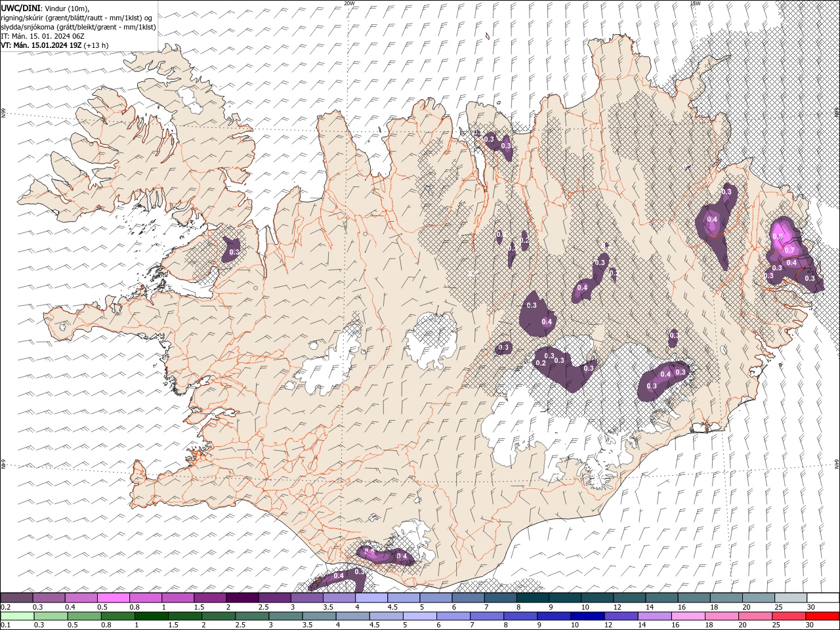Select the purple 2.5 snow legend swatch
The height and width of the screenshot is (630, 840).
tap(274, 598)
